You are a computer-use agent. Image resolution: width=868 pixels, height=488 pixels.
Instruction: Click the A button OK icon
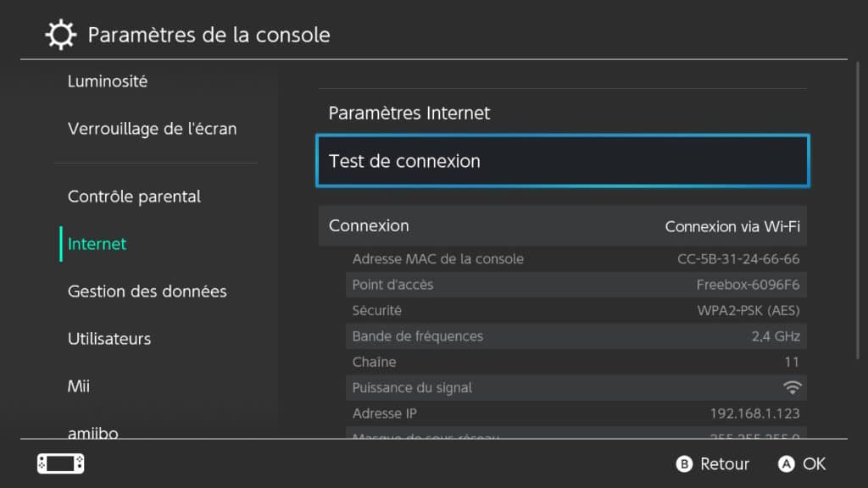click(x=786, y=463)
